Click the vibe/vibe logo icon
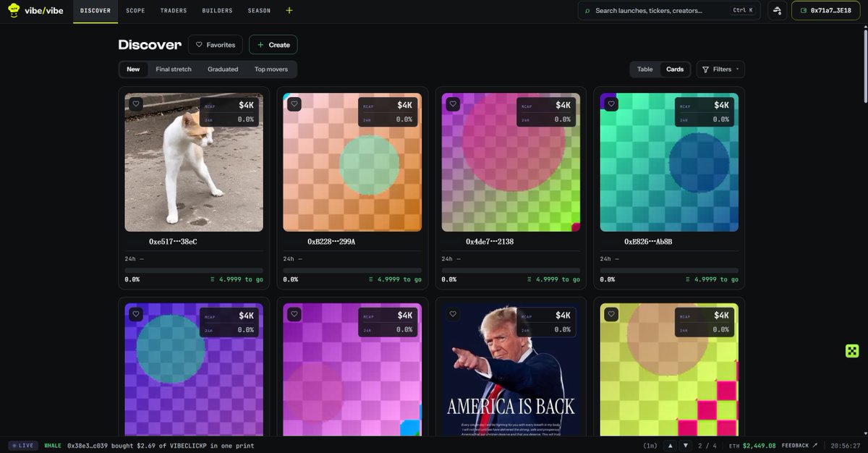868x453 pixels. pyautogui.click(x=14, y=11)
